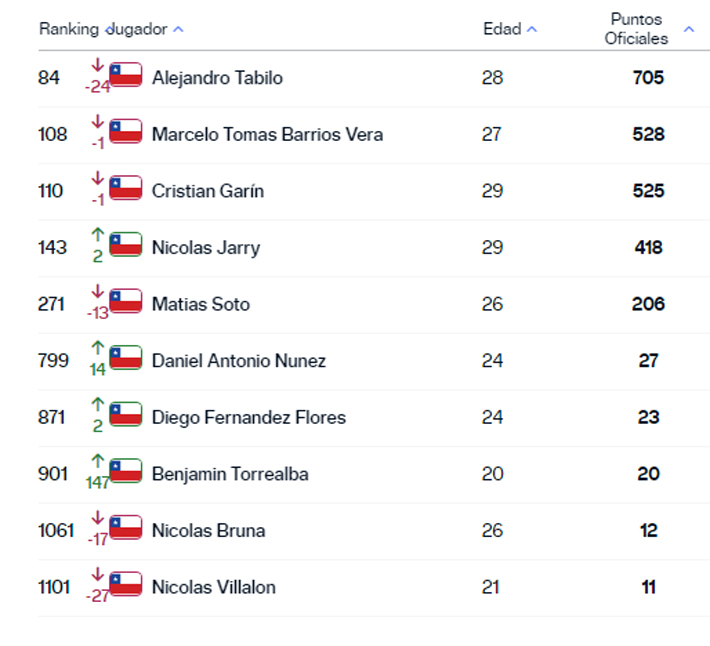
Task: Click green up arrow for Daniel Antonio Nunez
Action: 97,348
